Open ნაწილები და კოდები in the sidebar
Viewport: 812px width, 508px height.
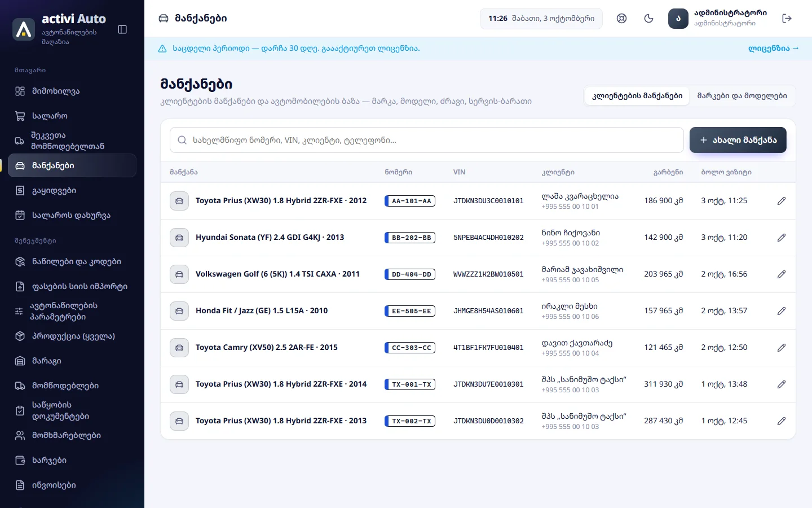[x=72, y=261]
